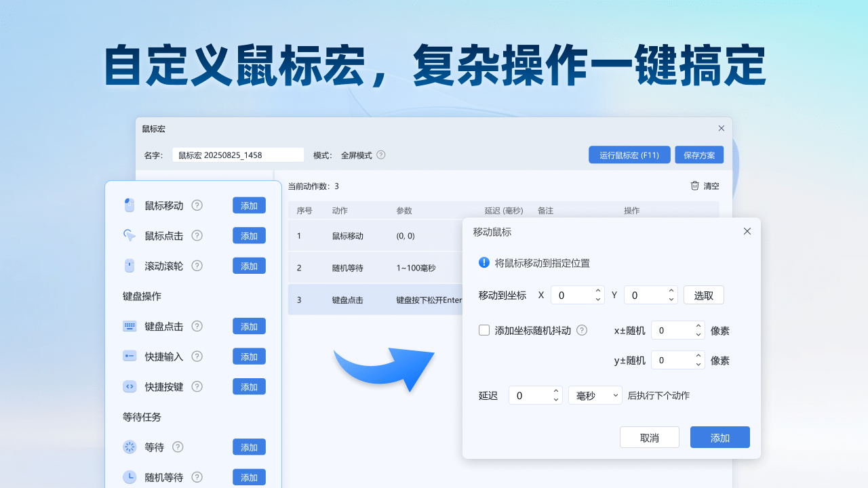The height and width of the screenshot is (488, 868).
Task: Confirm by clicking the blue 添加 button
Action: coord(719,437)
